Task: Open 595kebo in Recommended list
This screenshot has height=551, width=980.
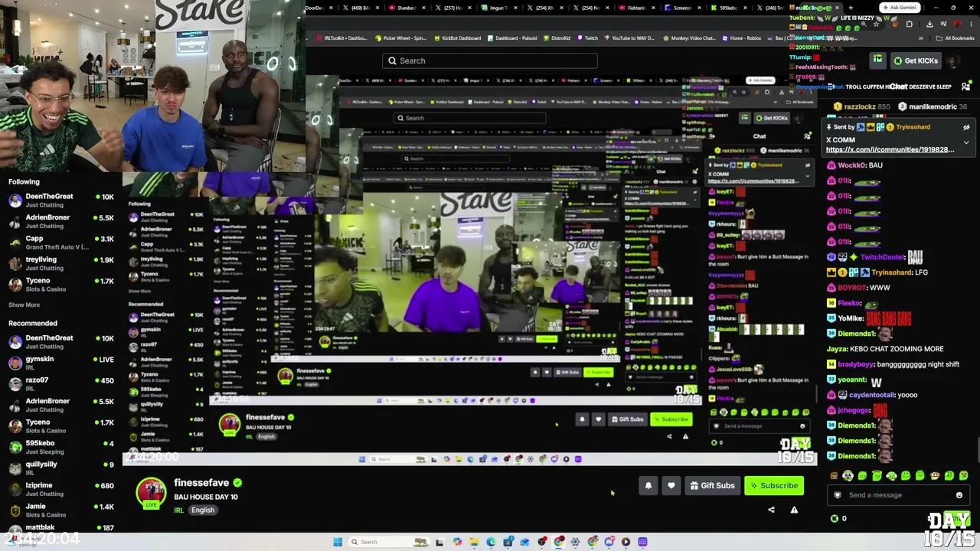Action: [x=61, y=447]
